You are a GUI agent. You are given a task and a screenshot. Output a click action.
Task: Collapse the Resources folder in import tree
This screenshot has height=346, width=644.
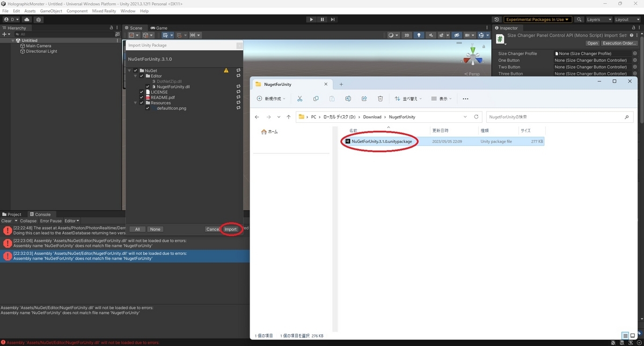[x=135, y=102]
